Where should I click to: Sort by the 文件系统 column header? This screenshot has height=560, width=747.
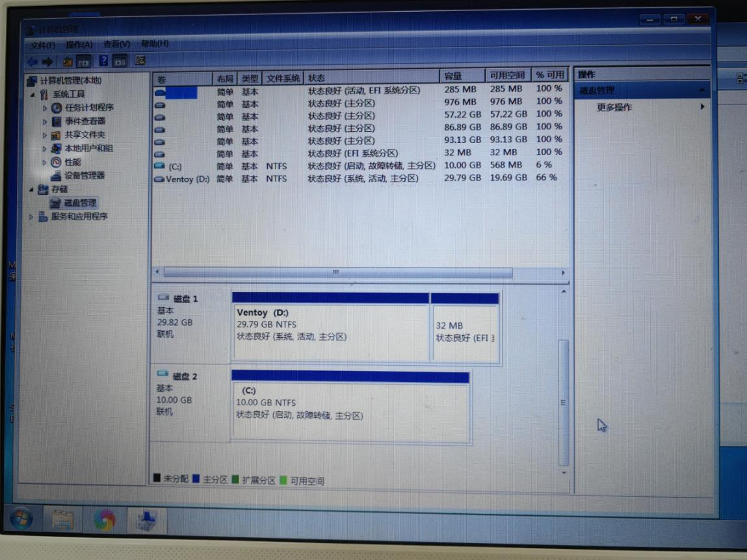click(x=283, y=78)
